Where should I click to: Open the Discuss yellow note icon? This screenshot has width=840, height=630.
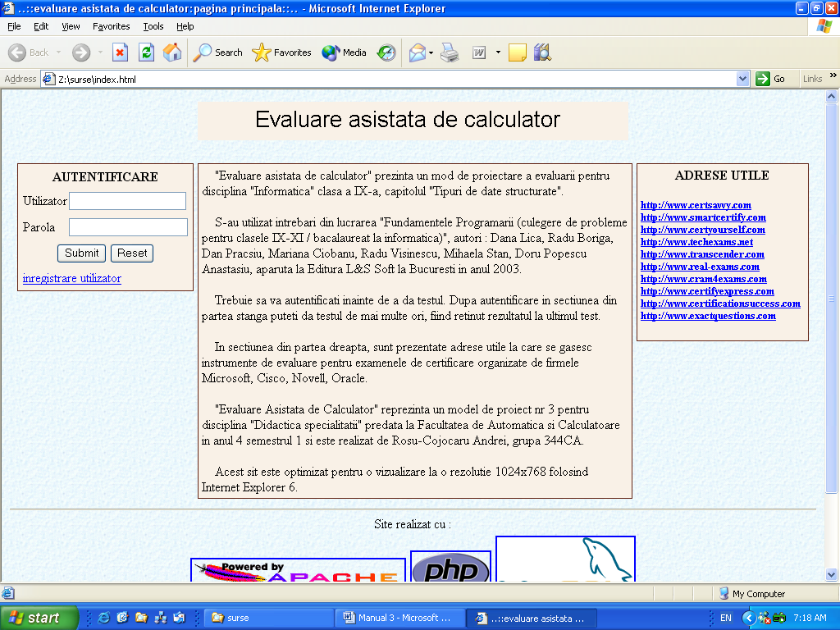coord(517,52)
